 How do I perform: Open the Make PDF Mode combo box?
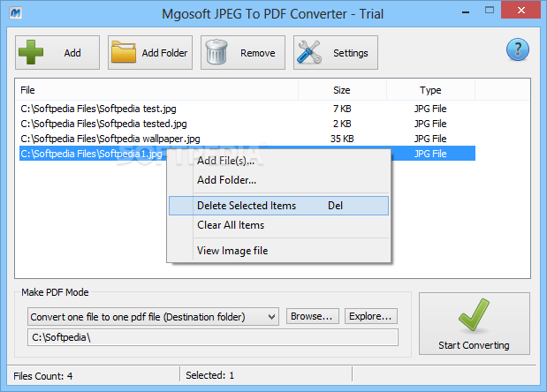(153, 317)
